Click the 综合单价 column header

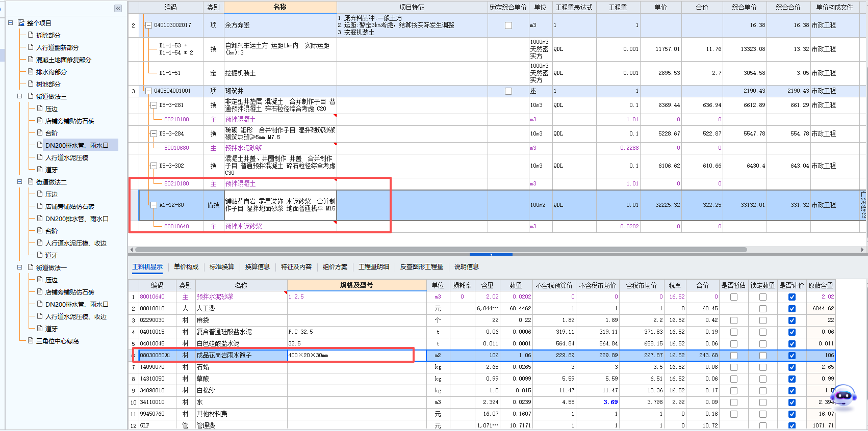pos(745,7)
